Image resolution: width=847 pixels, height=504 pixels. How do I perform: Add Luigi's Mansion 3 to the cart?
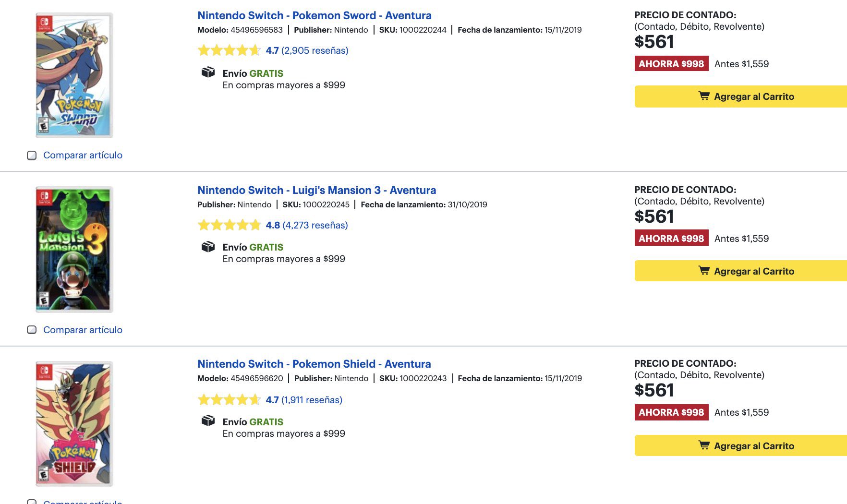pyautogui.click(x=740, y=271)
